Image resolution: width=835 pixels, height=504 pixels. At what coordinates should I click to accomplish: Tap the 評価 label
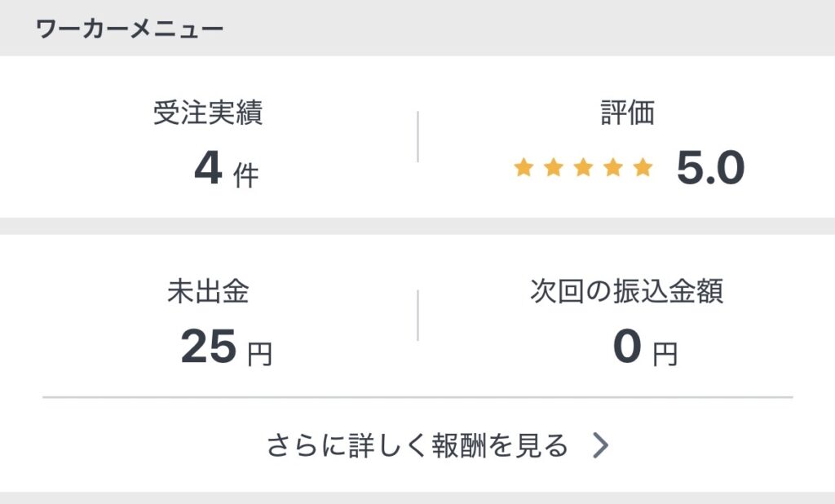point(627,113)
